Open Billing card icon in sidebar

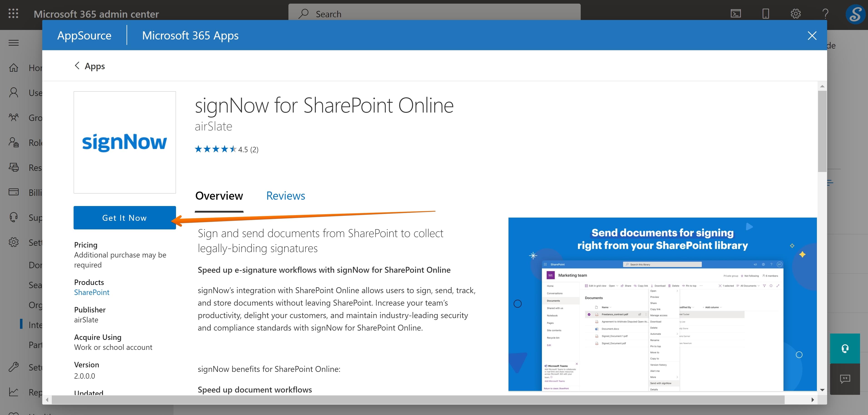[13, 192]
